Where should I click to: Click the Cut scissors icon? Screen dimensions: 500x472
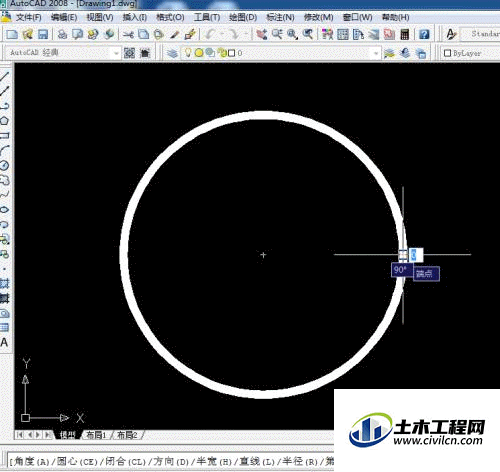point(128,34)
